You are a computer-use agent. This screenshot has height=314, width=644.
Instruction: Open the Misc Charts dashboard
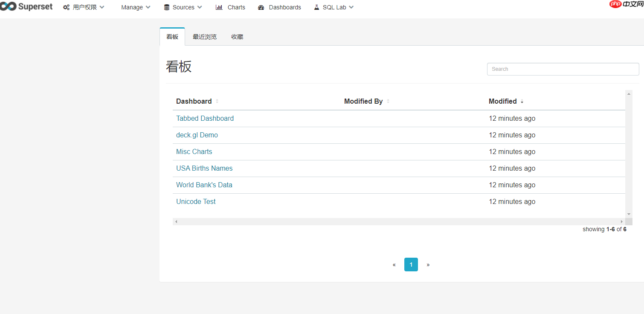pos(194,151)
